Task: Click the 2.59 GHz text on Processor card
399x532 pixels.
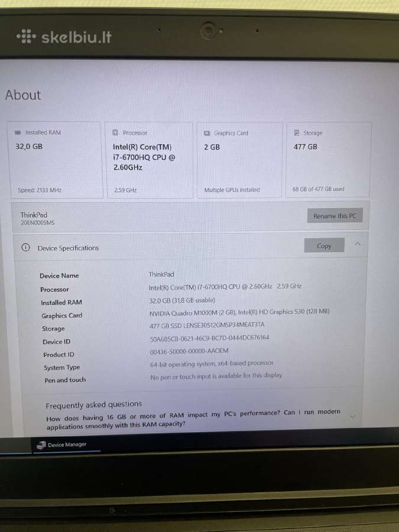Action: (x=125, y=190)
